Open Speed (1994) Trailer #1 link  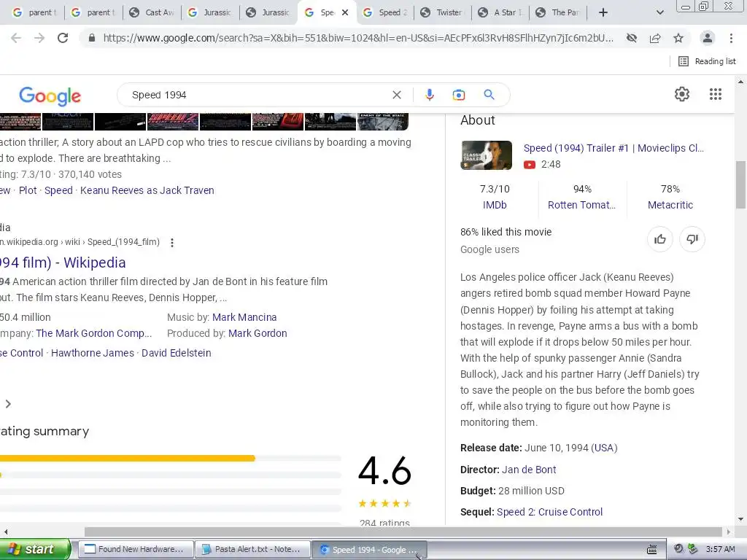(x=613, y=148)
